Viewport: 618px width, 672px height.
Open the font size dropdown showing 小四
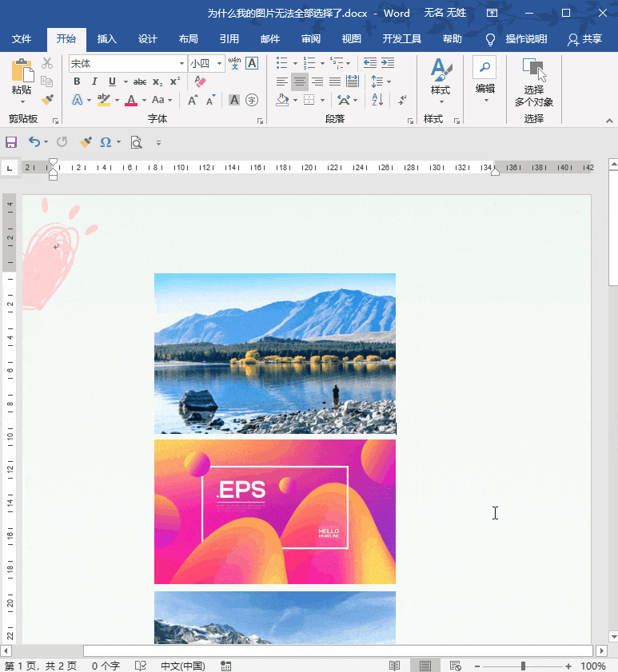tap(217, 63)
